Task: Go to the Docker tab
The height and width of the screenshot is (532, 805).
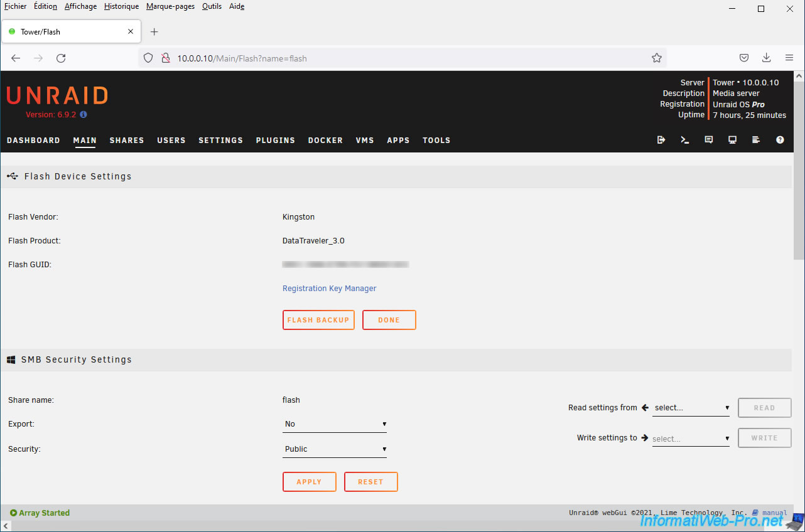Action: [325, 141]
